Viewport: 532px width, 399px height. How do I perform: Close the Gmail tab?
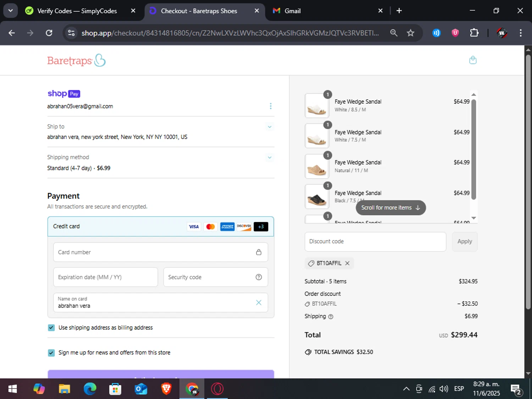[380, 11]
